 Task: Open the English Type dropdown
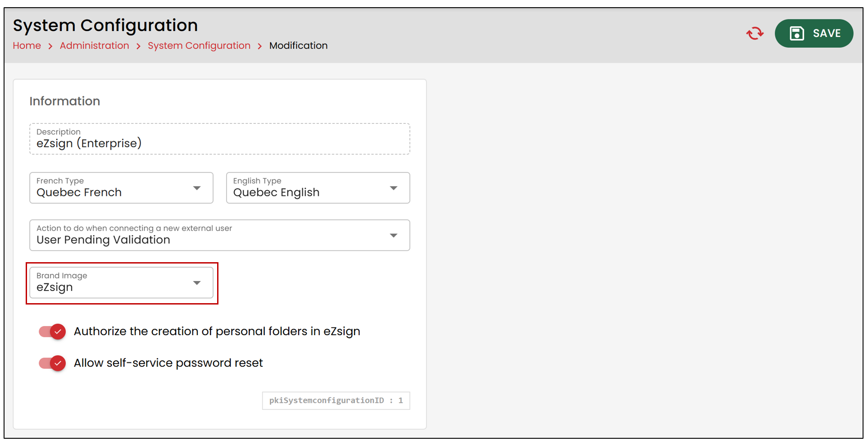point(318,188)
